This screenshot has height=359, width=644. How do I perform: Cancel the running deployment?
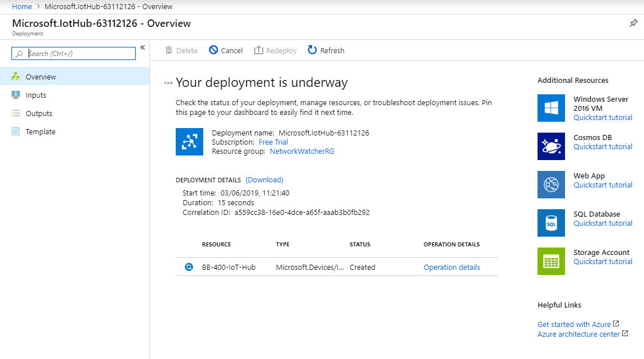226,50
